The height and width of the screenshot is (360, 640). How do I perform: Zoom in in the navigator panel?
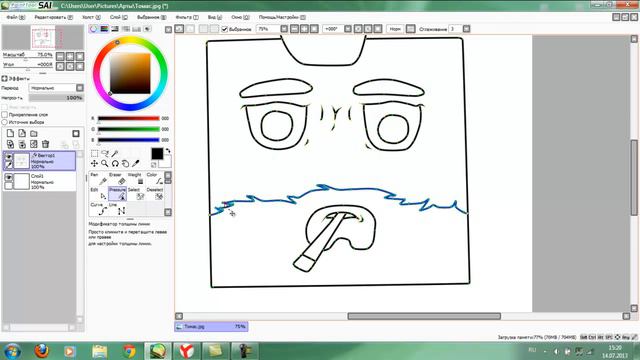tap(70, 56)
